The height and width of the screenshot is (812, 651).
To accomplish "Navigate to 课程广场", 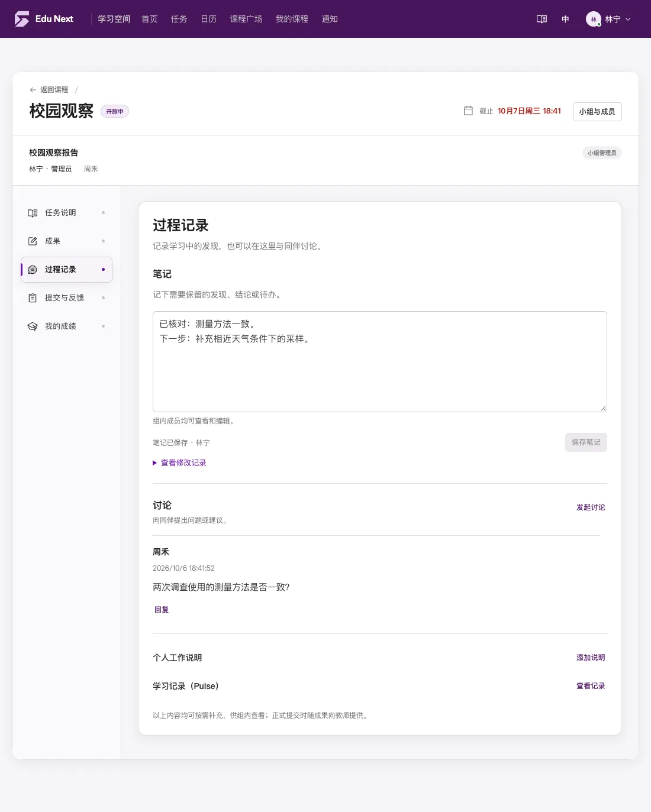I will [x=246, y=19].
